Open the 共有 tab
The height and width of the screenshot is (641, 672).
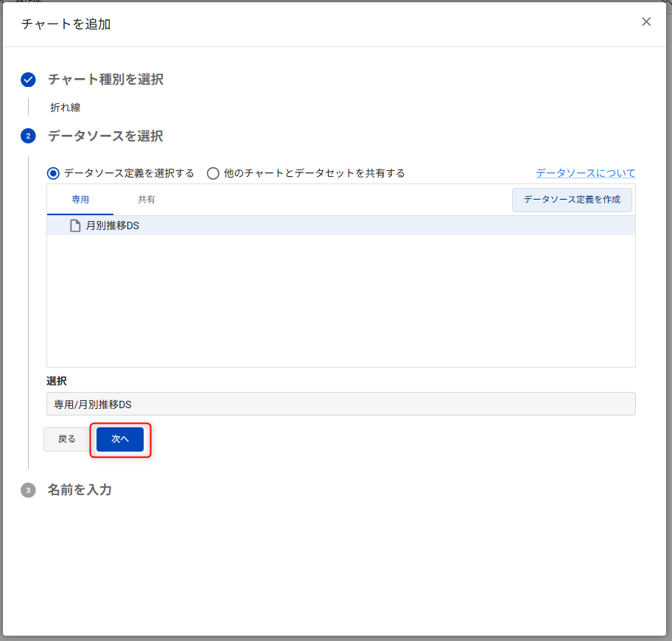click(x=146, y=200)
